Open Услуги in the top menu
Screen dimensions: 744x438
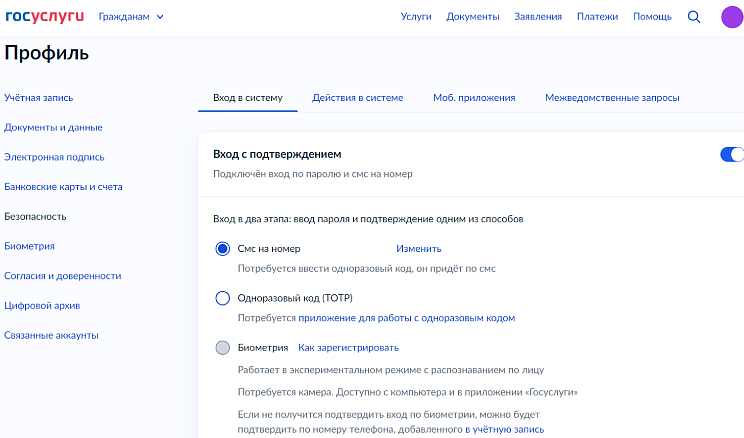pos(416,17)
